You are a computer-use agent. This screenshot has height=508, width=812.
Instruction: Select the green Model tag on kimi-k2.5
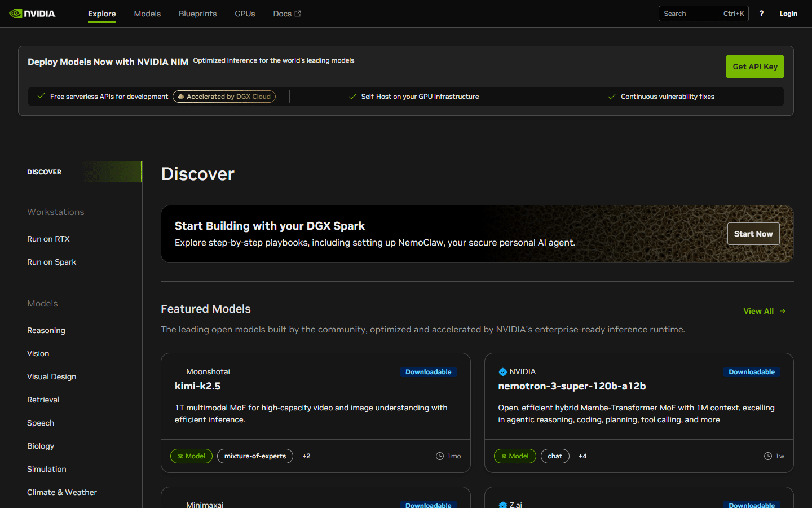click(191, 456)
